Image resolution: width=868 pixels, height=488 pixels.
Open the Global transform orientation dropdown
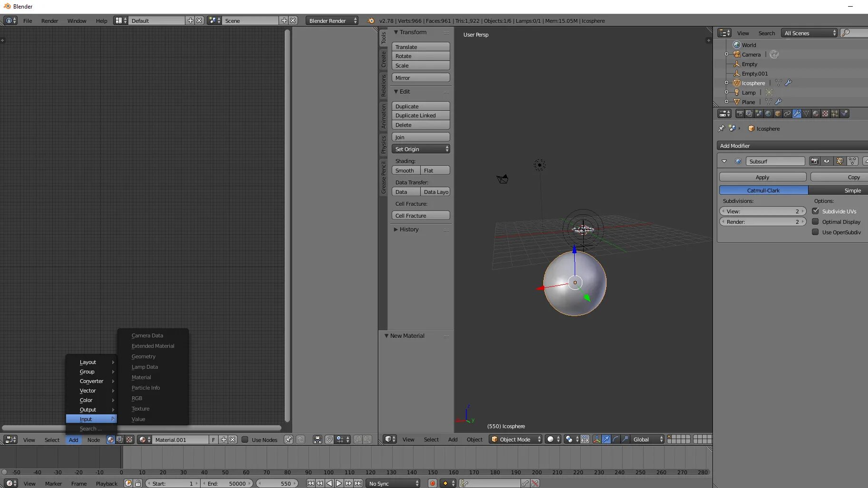click(647, 439)
